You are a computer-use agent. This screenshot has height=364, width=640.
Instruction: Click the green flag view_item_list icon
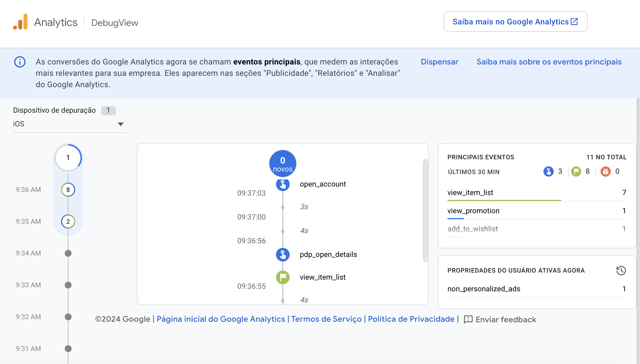283,277
